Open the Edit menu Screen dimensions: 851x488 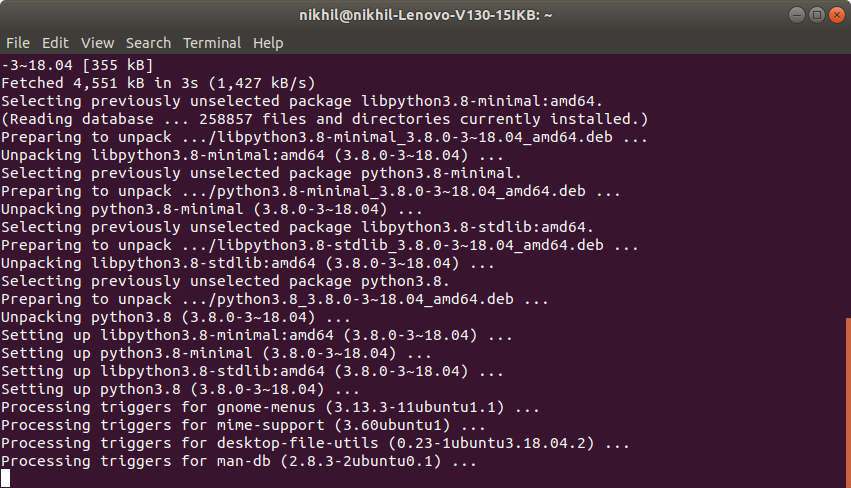click(55, 43)
